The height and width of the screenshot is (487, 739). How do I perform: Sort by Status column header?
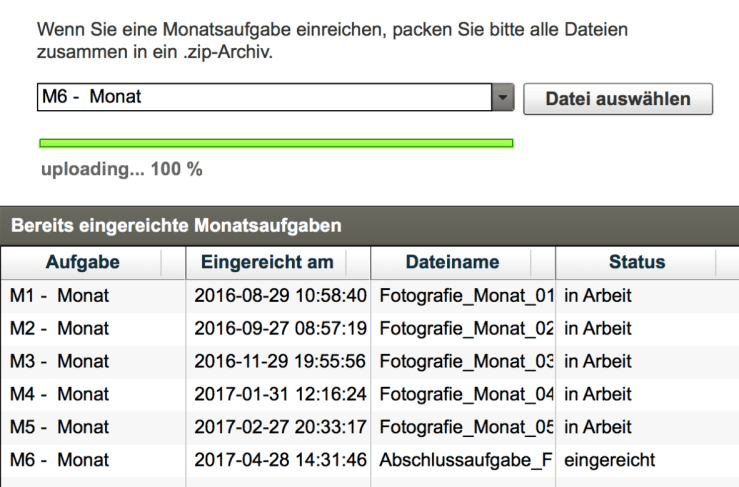click(x=636, y=263)
